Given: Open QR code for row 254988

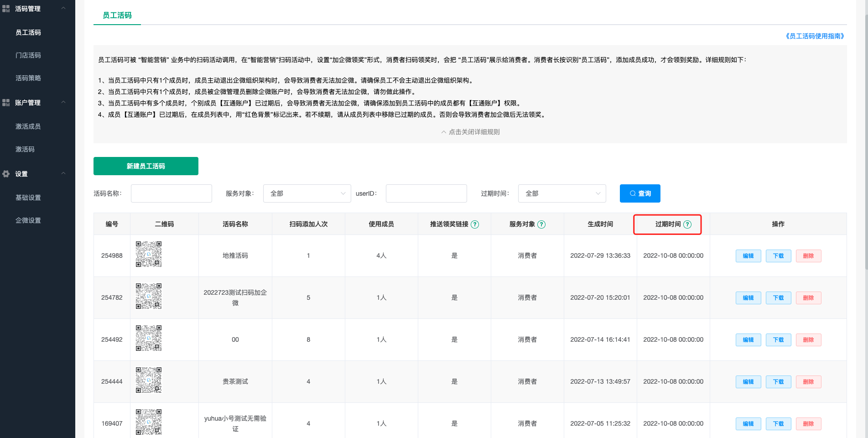Looking at the screenshot, I should pyautogui.click(x=149, y=254).
